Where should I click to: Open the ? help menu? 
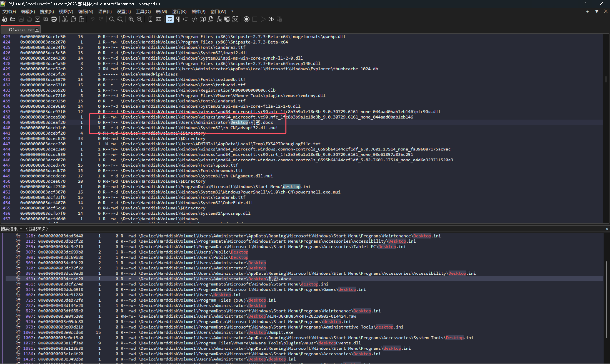232,11
